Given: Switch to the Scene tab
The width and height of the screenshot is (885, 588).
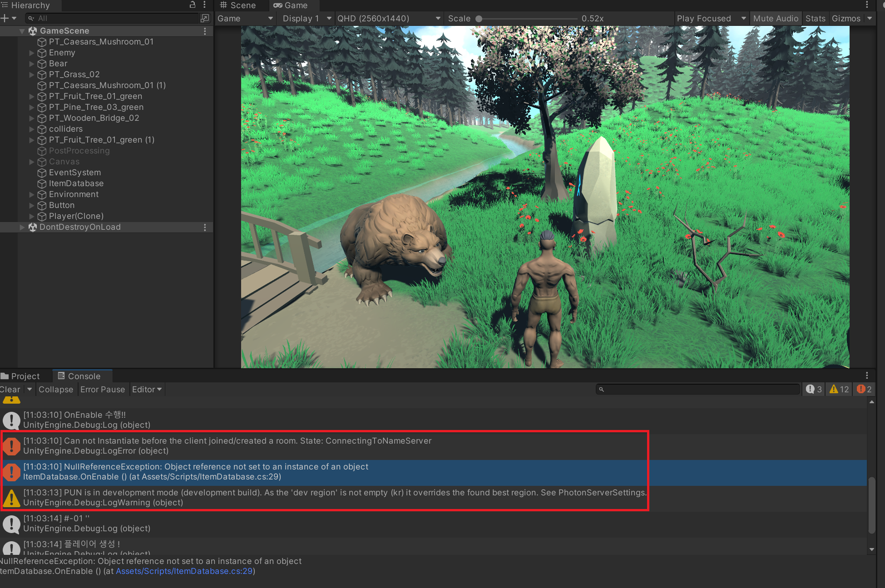Looking at the screenshot, I should click(238, 5).
